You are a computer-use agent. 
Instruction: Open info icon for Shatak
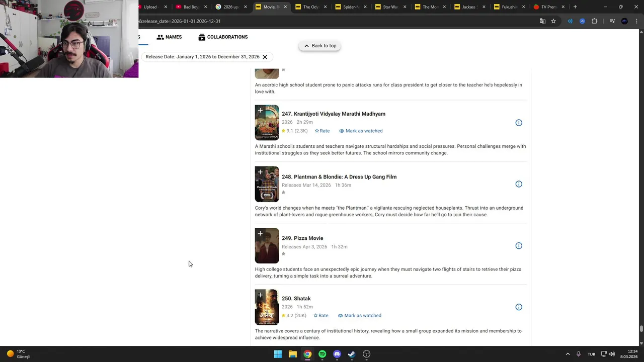coord(519,307)
